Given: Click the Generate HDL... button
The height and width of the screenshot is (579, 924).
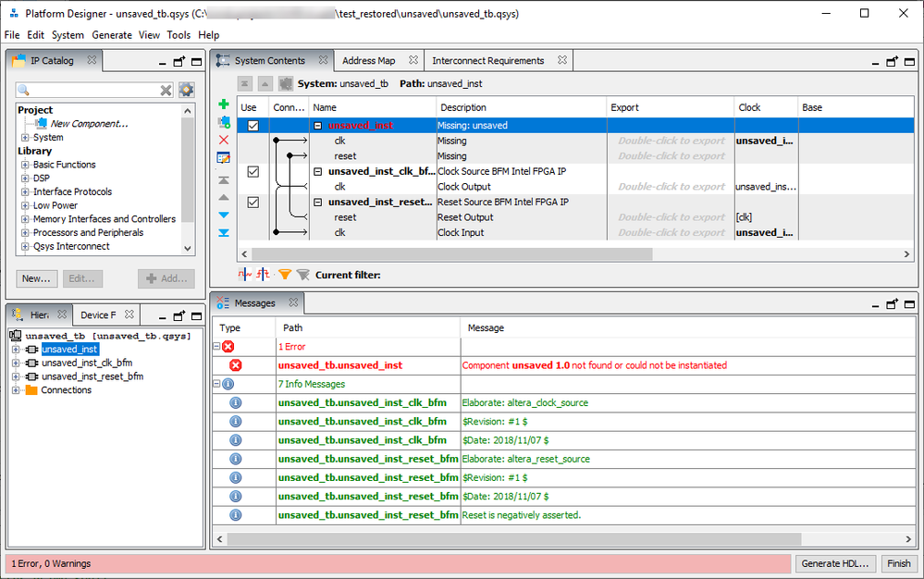Looking at the screenshot, I should [x=833, y=563].
